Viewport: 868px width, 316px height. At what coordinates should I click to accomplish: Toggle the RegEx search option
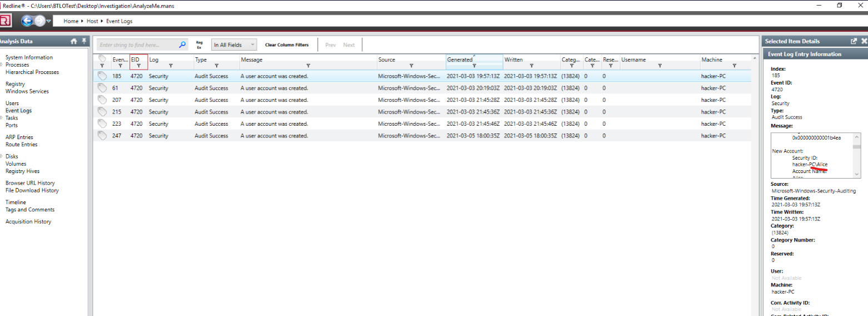[x=199, y=45]
